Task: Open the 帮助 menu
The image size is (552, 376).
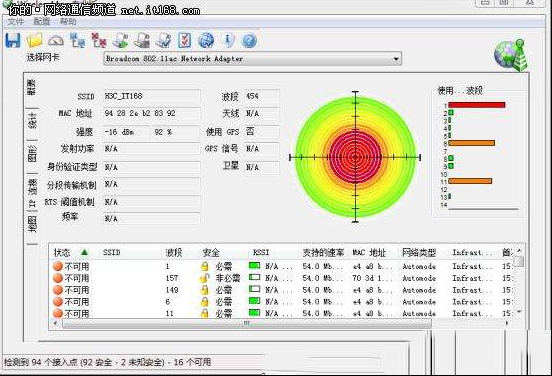Action: coord(68,22)
